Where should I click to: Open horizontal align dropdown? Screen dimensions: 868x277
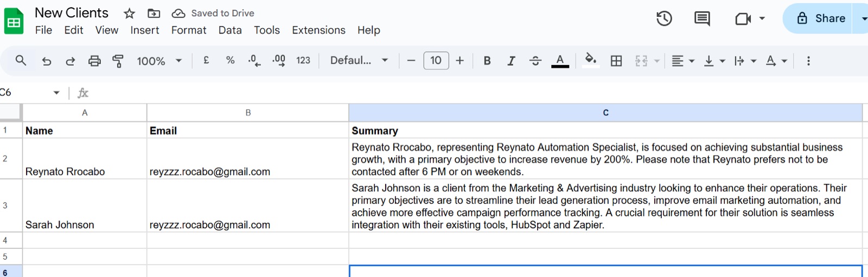click(683, 61)
